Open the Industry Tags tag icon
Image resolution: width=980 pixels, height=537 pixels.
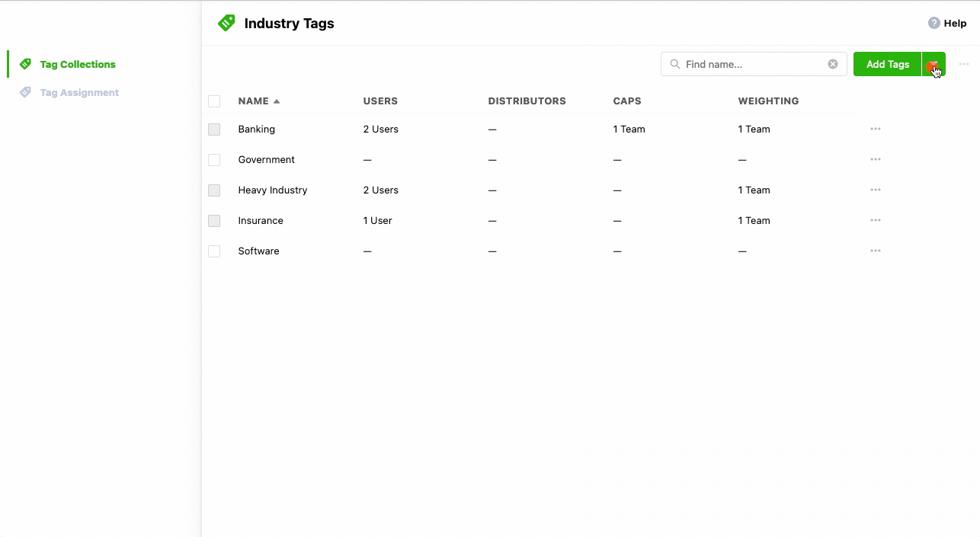pyautogui.click(x=226, y=23)
